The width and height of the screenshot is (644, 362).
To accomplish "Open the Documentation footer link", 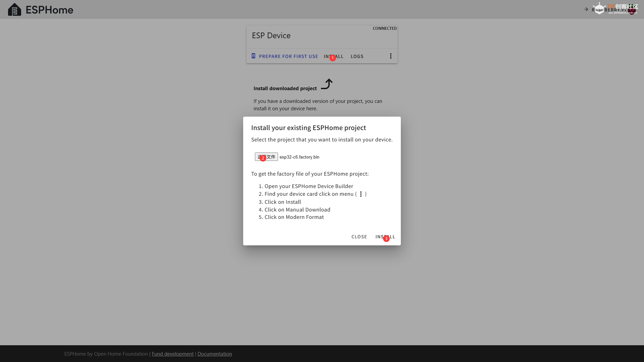I will 215,354.
